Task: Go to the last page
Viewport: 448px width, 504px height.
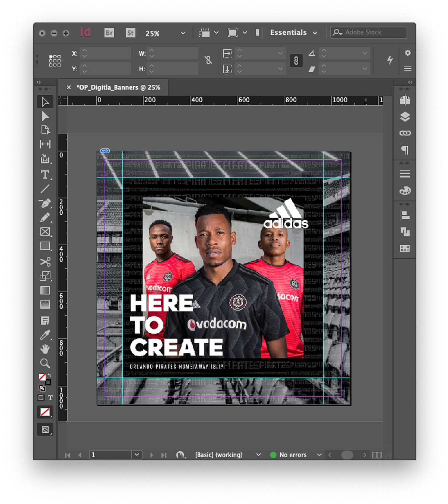Action: (164, 455)
